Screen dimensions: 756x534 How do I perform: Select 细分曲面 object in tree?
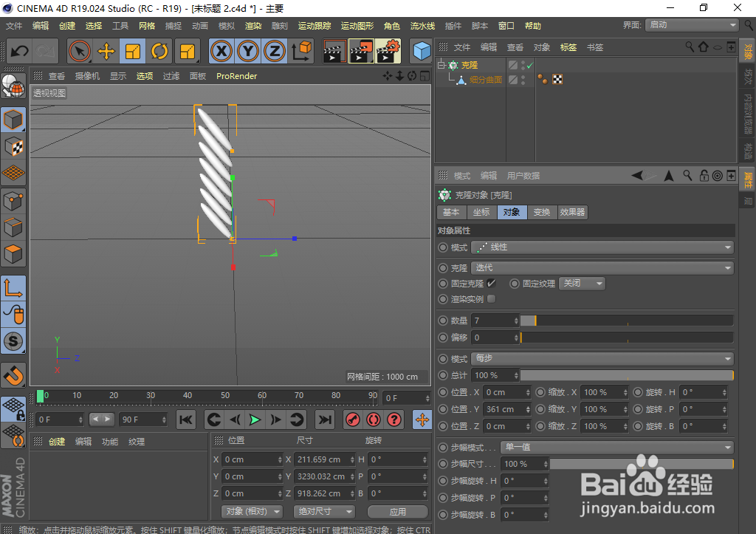click(486, 80)
